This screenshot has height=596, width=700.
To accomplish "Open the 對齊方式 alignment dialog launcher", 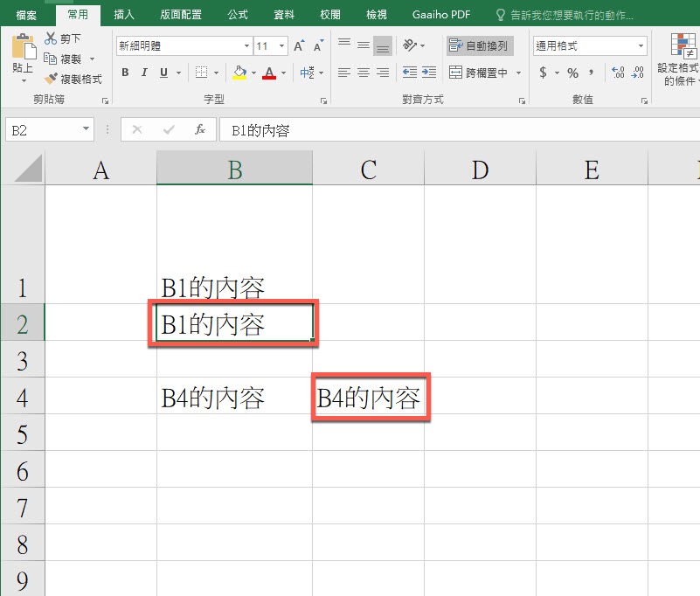I will point(522,101).
